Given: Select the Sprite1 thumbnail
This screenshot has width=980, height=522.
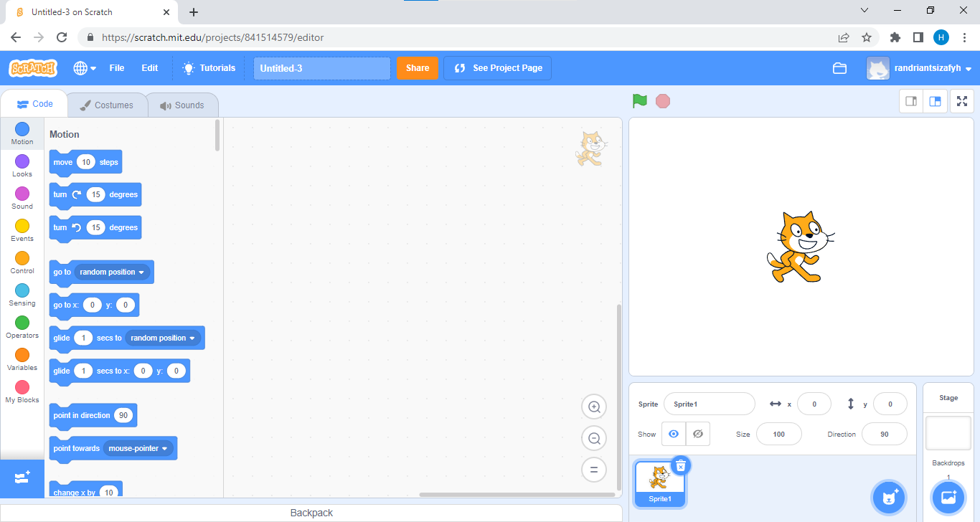Looking at the screenshot, I should click(x=660, y=483).
